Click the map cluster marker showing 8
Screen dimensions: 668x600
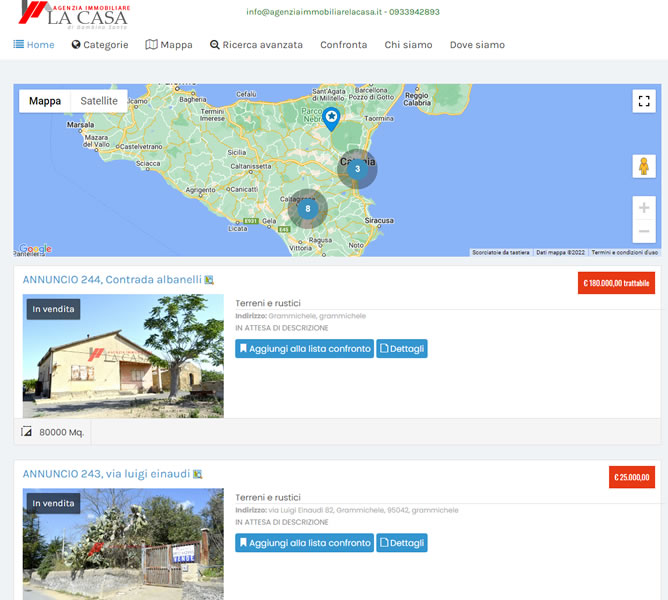(308, 209)
